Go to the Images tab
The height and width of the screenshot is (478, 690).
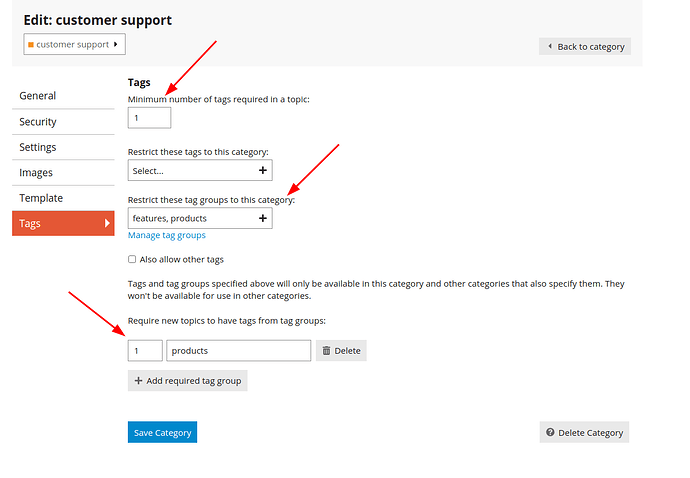click(x=63, y=173)
